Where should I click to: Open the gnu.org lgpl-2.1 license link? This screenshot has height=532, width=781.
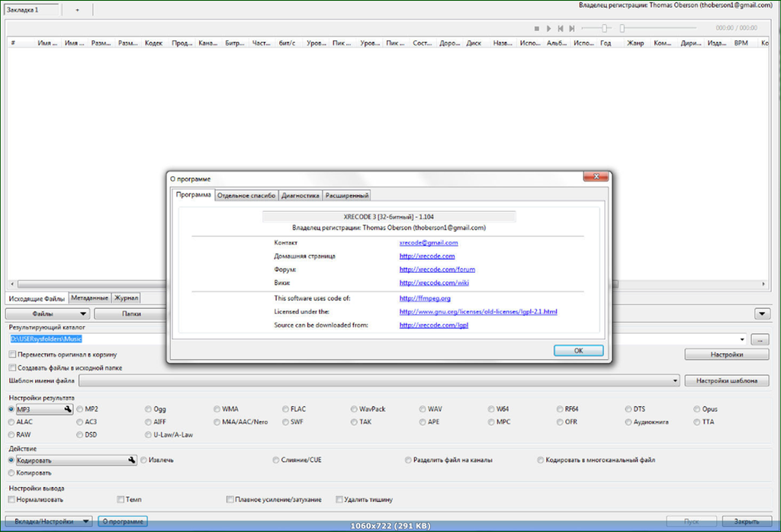click(x=478, y=312)
